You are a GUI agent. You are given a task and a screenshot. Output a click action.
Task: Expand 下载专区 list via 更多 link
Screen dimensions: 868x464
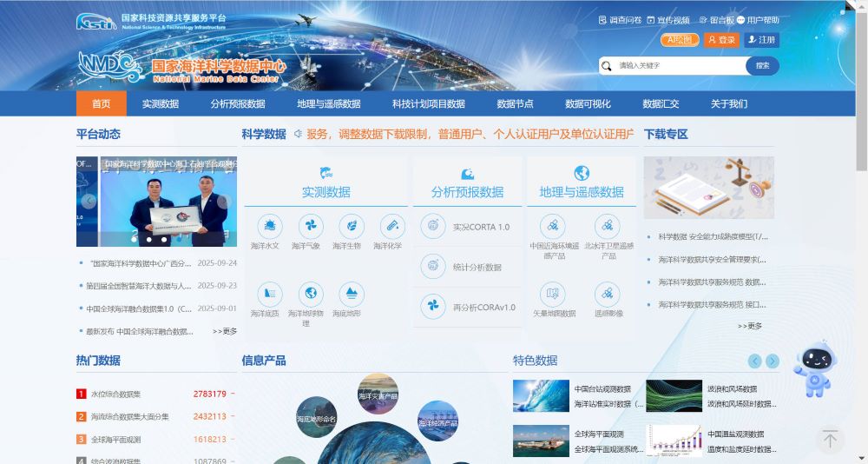click(750, 326)
